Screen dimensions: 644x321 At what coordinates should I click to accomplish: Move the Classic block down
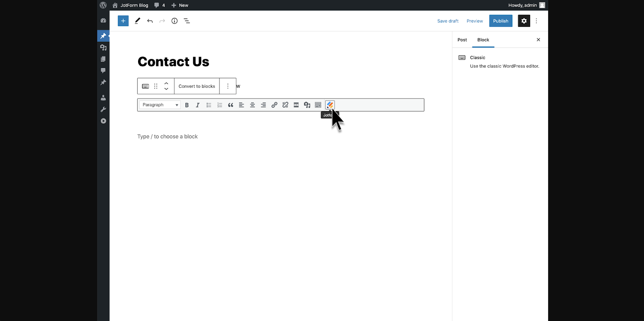click(166, 89)
